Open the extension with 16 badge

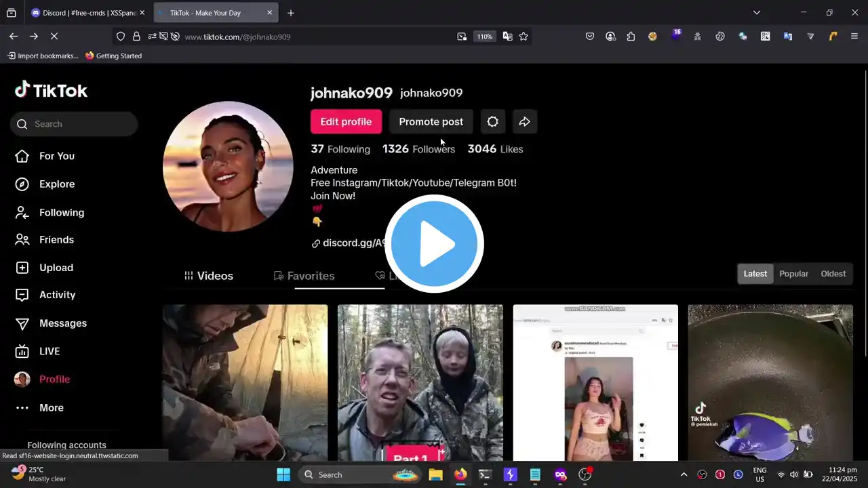(675, 35)
